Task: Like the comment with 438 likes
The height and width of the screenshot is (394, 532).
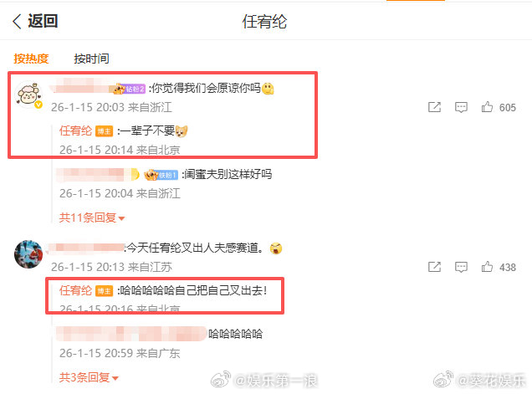Action: tap(487, 267)
